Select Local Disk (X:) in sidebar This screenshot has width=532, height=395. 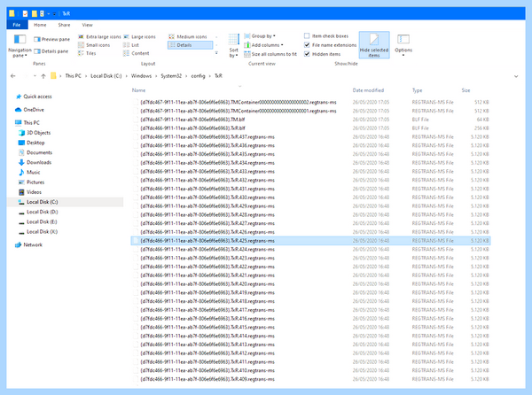(38, 232)
